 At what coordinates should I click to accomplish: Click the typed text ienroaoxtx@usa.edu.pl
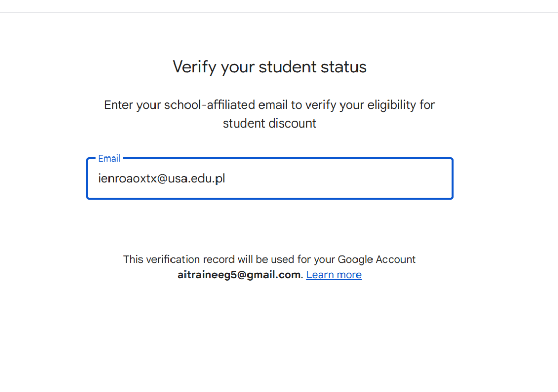click(161, 179)
